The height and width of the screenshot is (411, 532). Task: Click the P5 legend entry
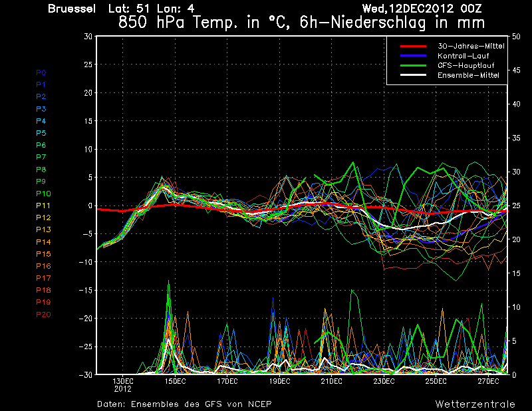coord(41,133)
